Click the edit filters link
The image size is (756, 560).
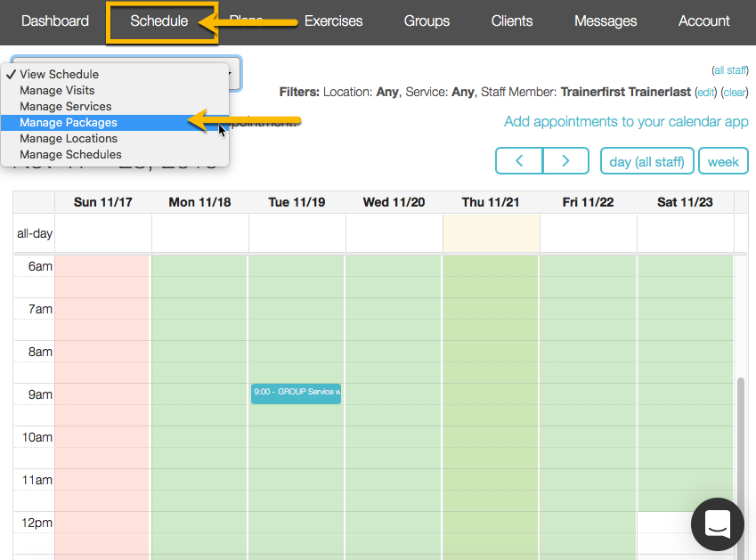tap(705, 92)
